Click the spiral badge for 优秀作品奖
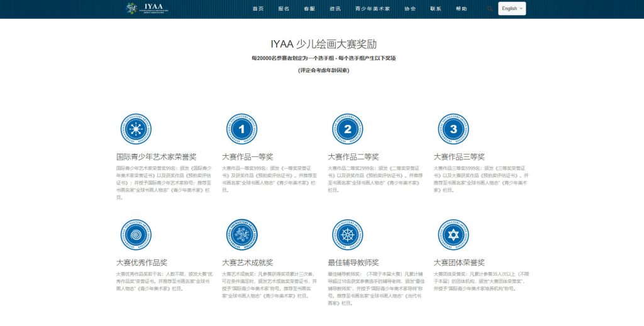Screen dimensions: 644x326 pyautogui.click(x=136, y=235)
